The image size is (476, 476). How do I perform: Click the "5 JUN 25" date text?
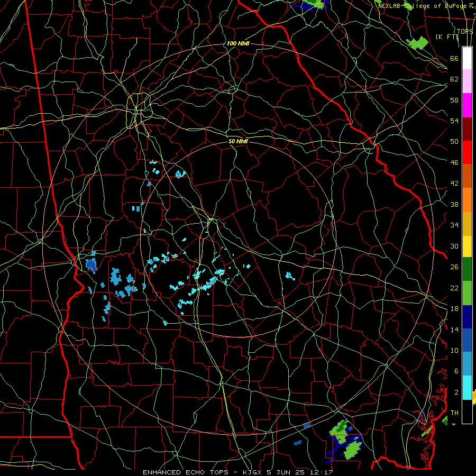287,472
